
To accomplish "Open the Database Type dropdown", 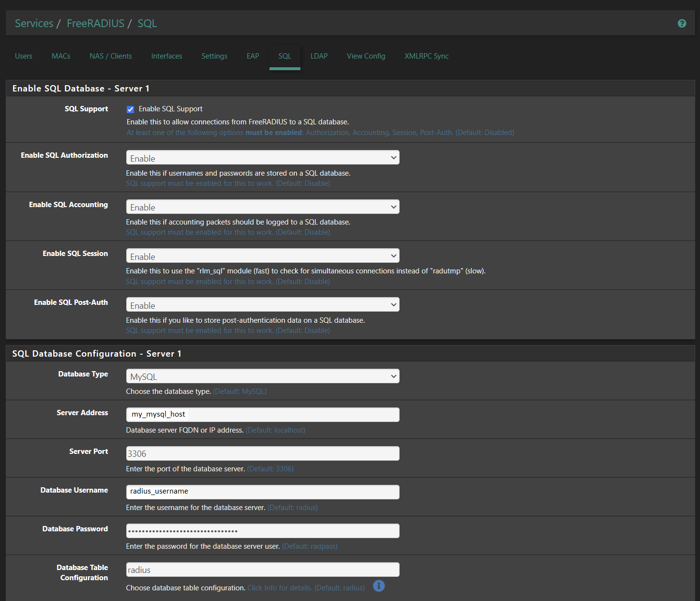I will coord(263,376).
